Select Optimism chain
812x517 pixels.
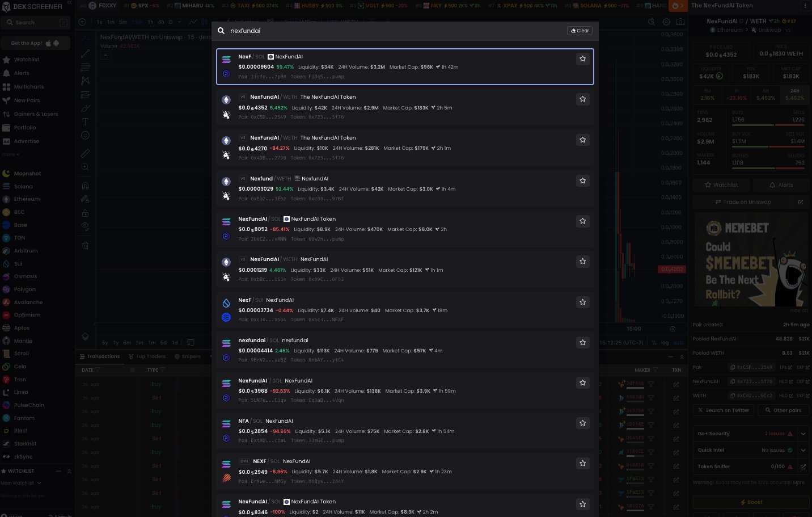coord(27,315)
